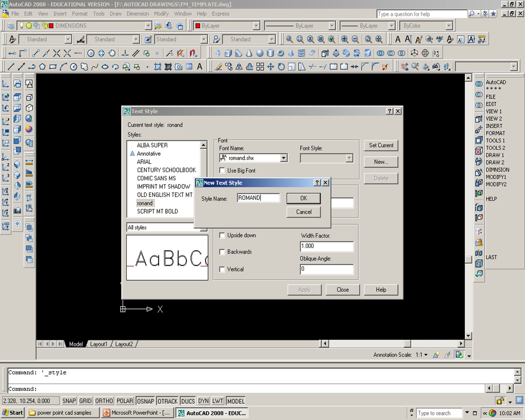Open the Standard dimension style toolbar dropdown
This screenshot has height=420, width=525.
click(x=136, y=39)
